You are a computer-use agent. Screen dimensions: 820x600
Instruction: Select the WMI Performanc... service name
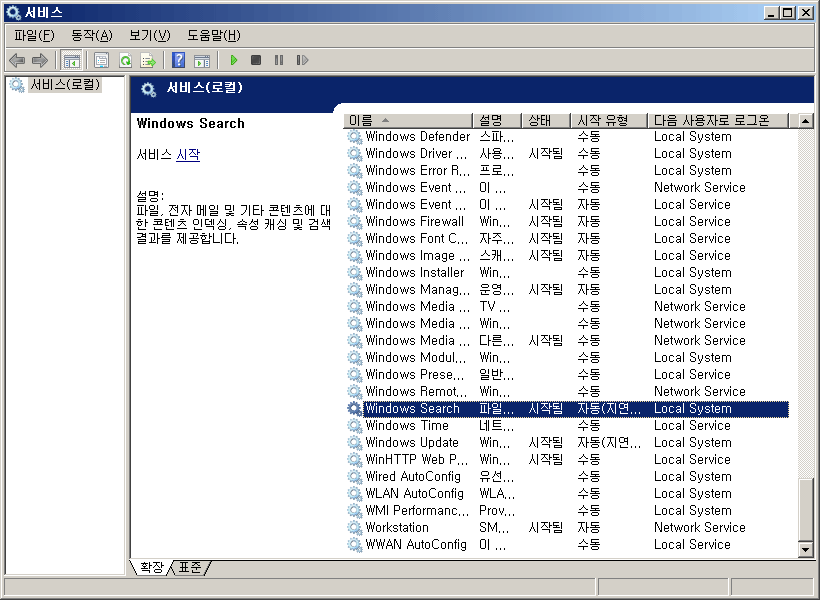(x=417, y=511)
